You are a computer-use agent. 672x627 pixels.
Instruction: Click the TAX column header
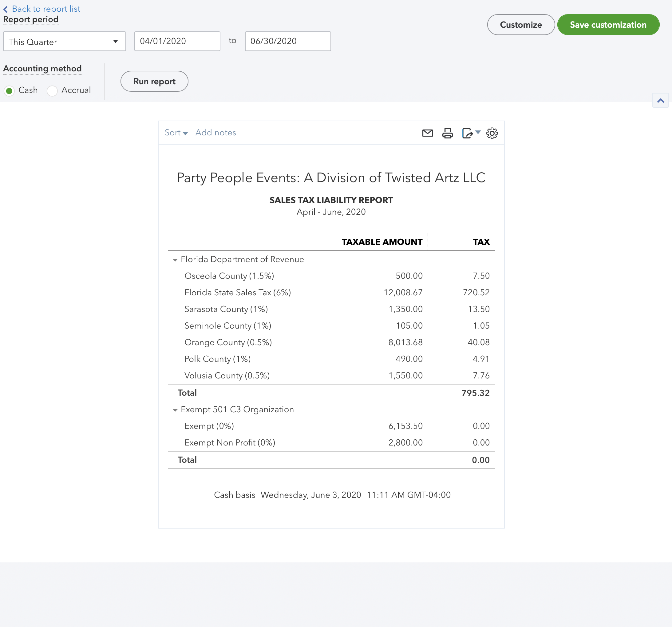[481, 242]
